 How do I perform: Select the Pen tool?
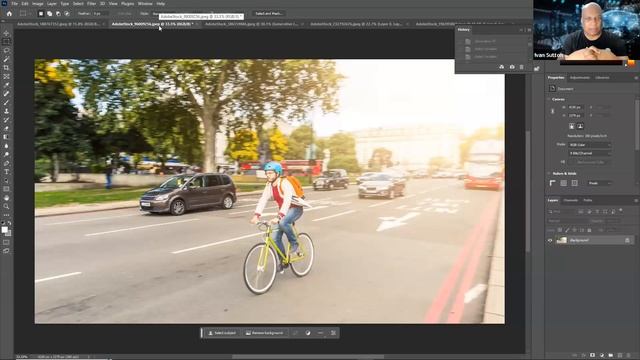click(6, 163)
